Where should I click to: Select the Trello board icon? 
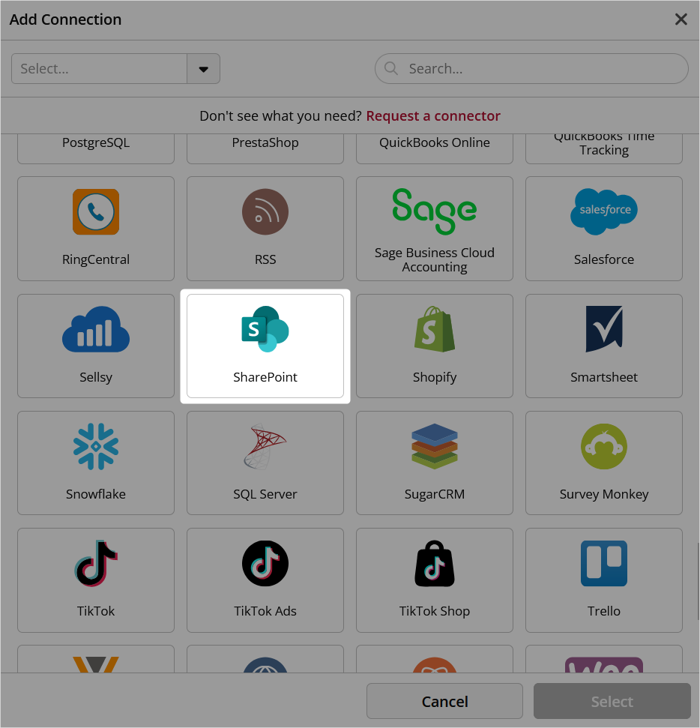click(604, 563)
